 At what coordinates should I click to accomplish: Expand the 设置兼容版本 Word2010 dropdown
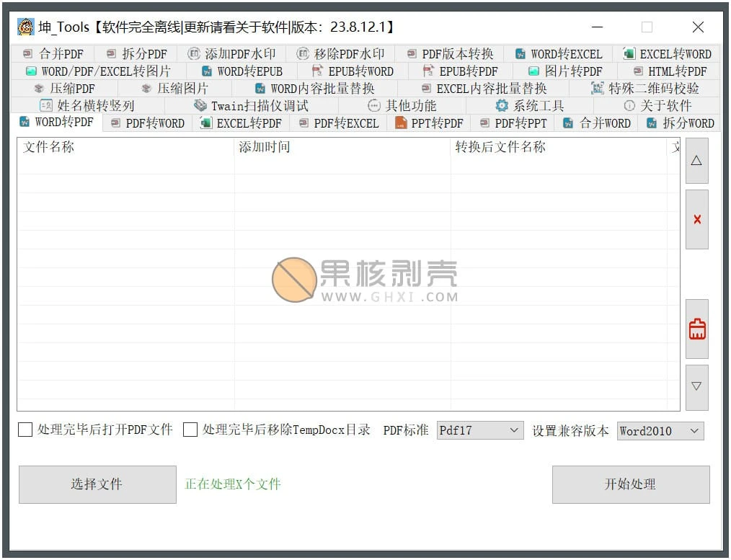coord(660,430)
